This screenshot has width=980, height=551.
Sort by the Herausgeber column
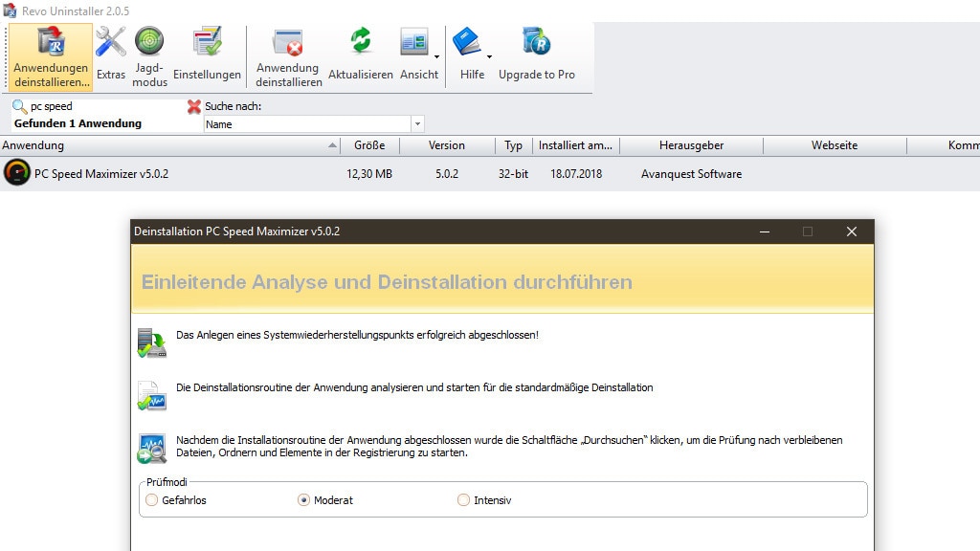691,145
